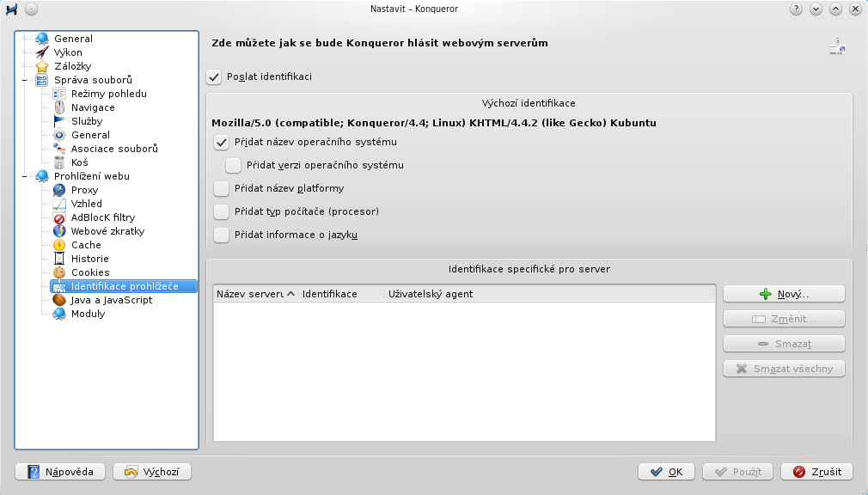Click the Moduly icon

tap(59, 314)
